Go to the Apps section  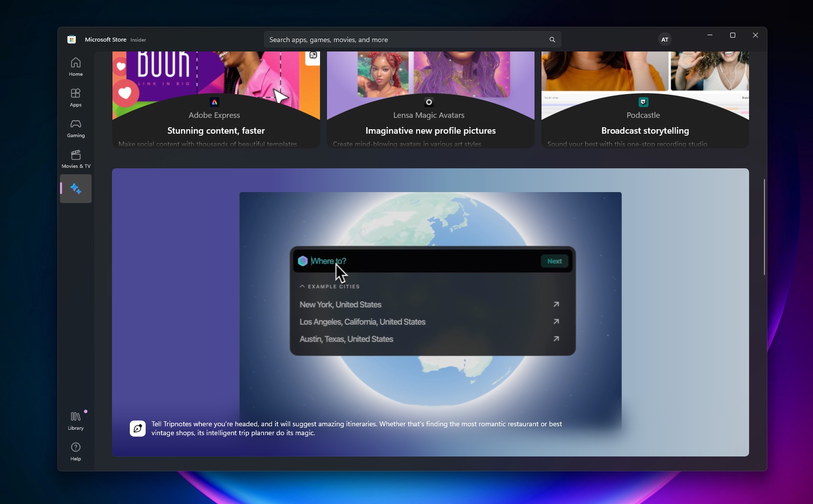76,98
